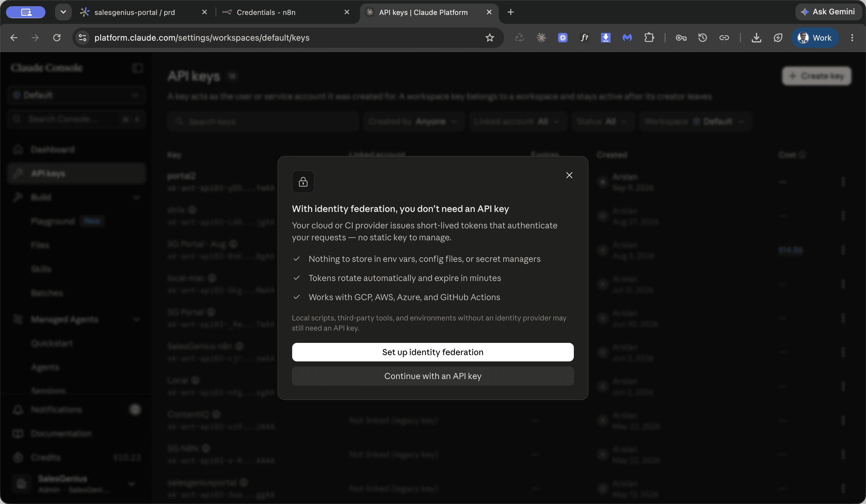Open a new browser tab

511,12
